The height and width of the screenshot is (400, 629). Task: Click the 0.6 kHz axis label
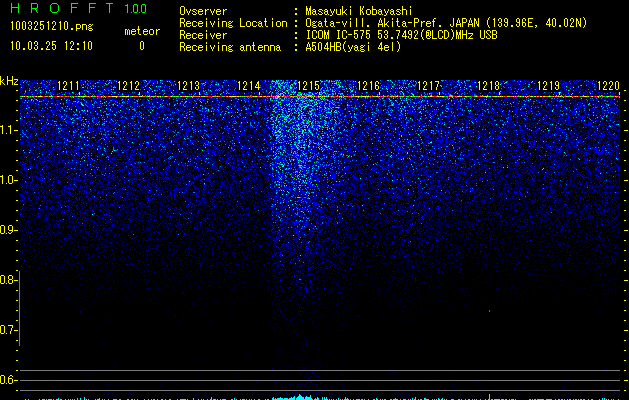click(x=8, y=380)
